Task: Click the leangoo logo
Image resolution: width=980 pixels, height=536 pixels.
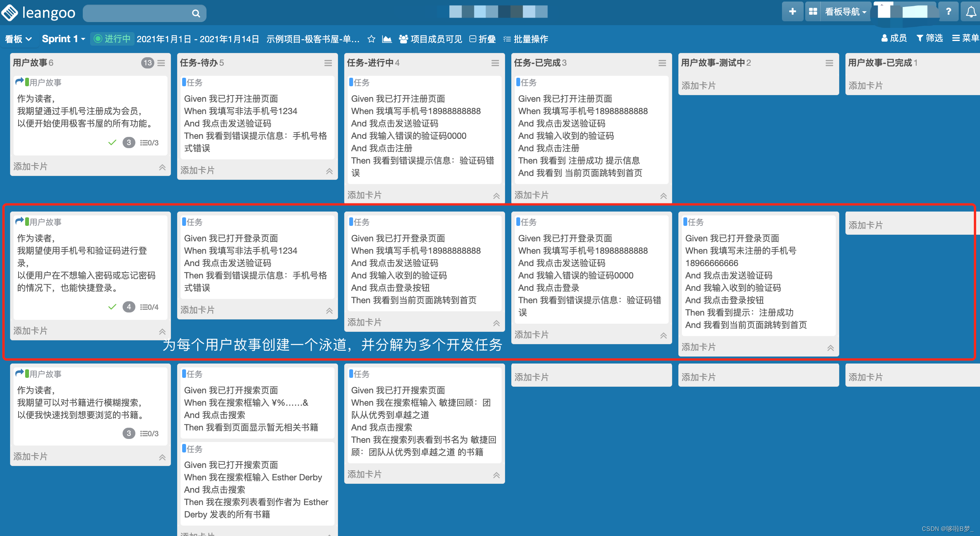Action: click(x=39, y=13)
